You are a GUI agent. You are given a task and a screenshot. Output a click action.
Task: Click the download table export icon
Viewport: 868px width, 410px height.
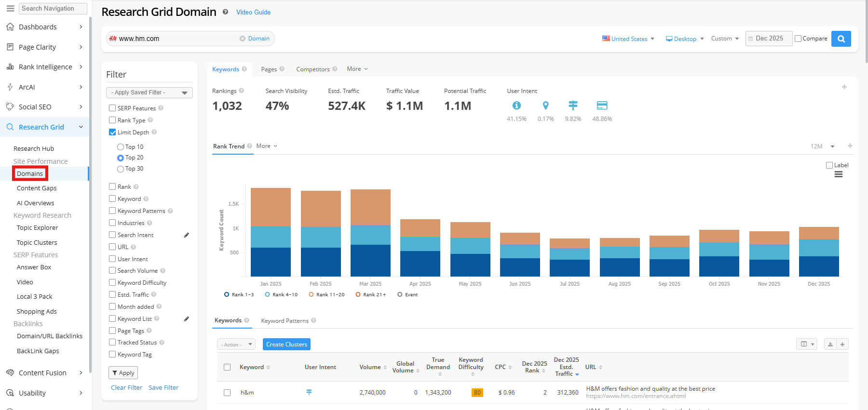[x=830, y=344]
